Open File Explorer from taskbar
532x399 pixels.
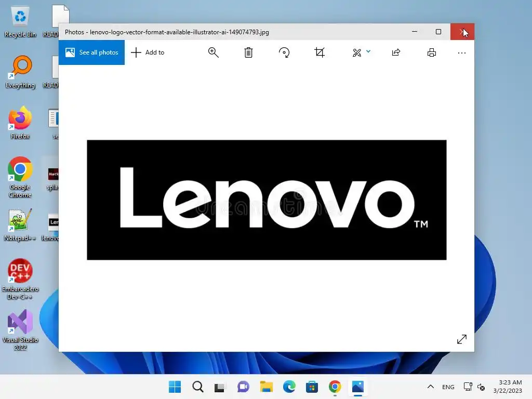click(x=267, y=387)
